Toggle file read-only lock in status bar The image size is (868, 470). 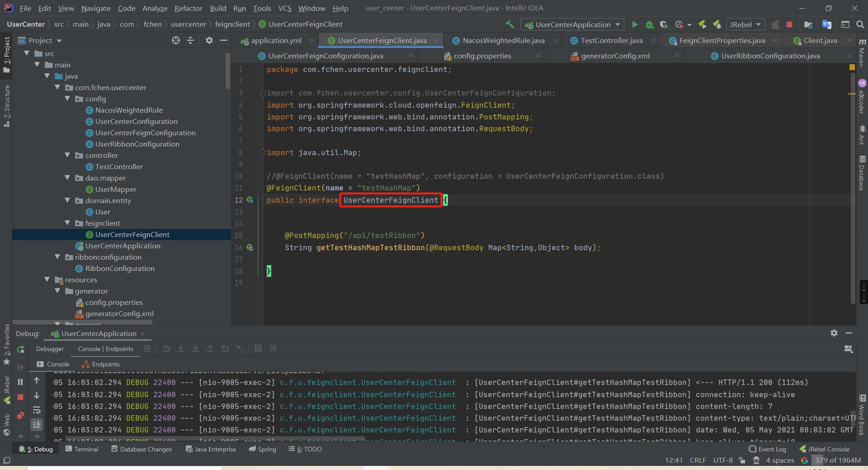tap(742, 461)
